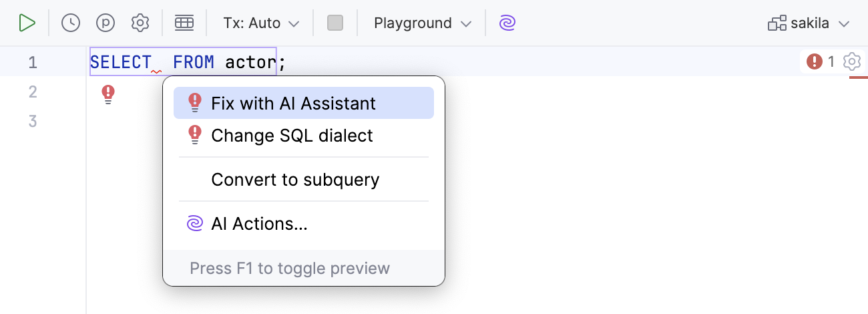Click the playground 'P' circle icon
Image resolution: width=868 pixels, height=314 pixels.
(105, 23)
